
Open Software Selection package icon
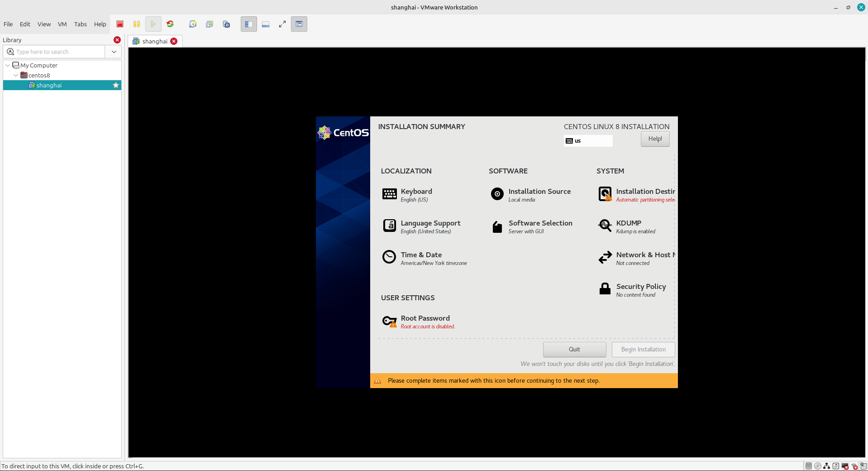pyautogui.click(x=497, y=226)
